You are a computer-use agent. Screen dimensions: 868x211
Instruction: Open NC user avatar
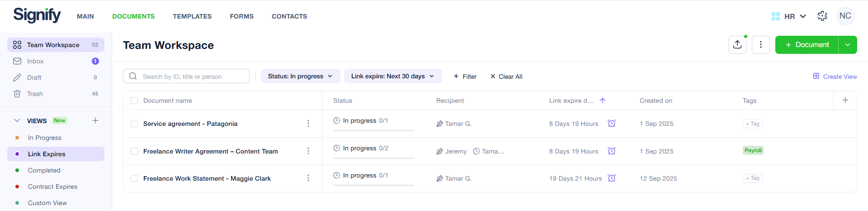click(x=845, y=16)
